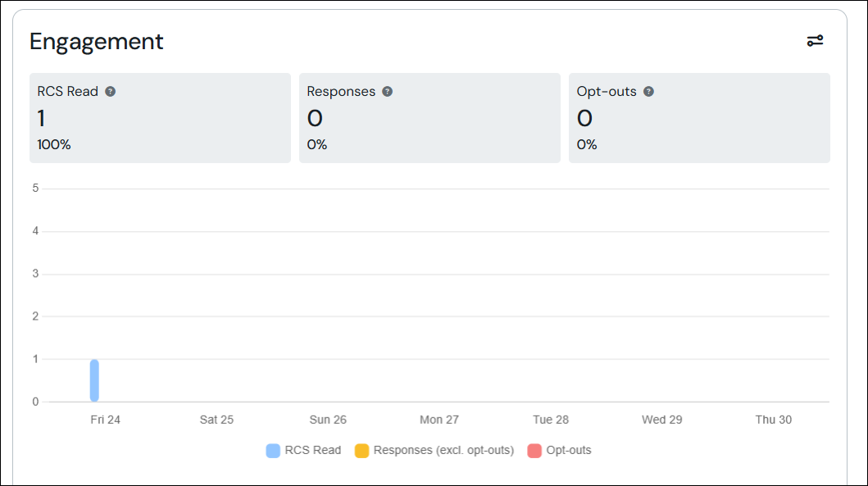Image resolution: width=868 pixels, height=486 pixels.
Task: Click the Sat 25 axis label
Action: pyautogui.click(x=216, y=420)
